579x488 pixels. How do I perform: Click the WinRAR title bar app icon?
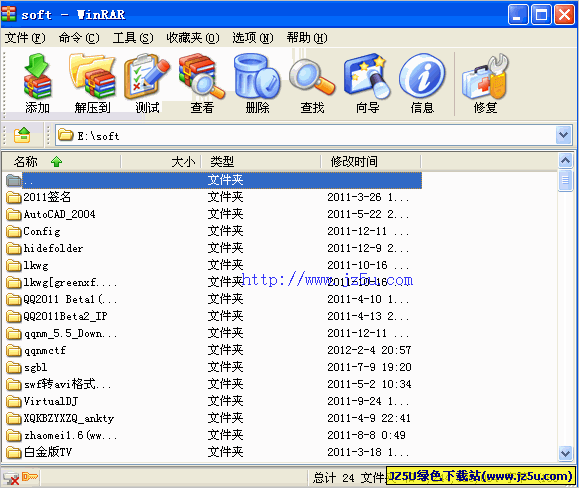[9, 14]
